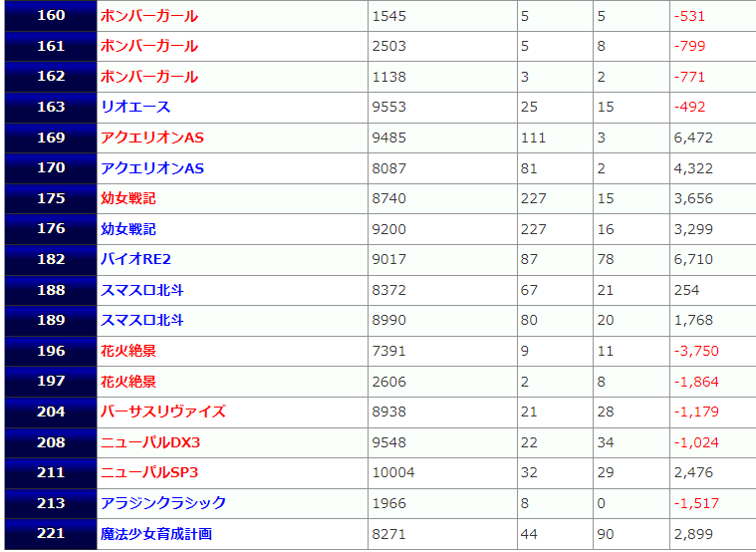
Task: Select machine number cell 188
Action: pos(51,290)
